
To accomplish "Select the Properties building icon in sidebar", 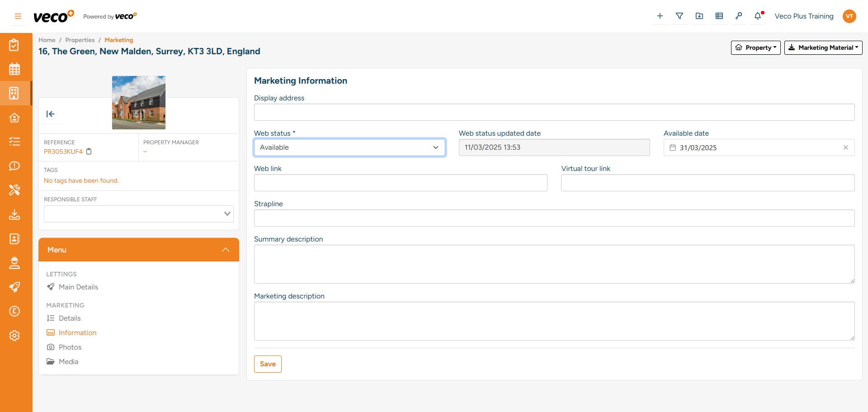I will coord(15,93).
